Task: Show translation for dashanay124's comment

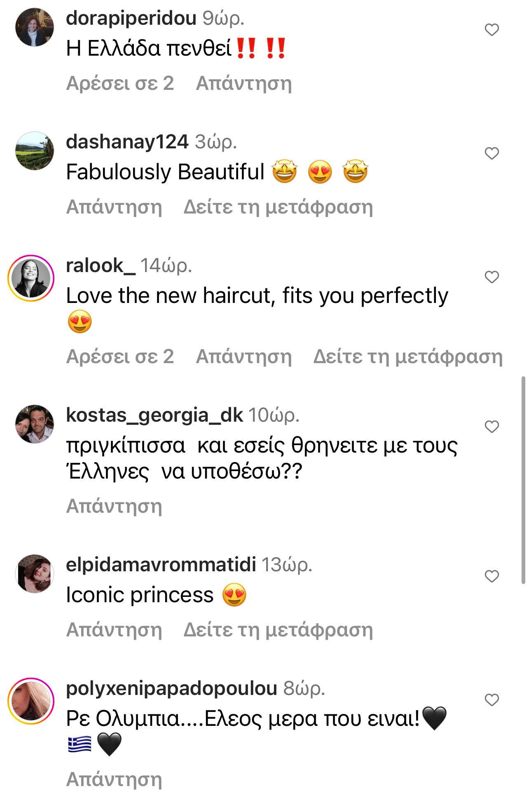Action: click(x=278, y=207)
